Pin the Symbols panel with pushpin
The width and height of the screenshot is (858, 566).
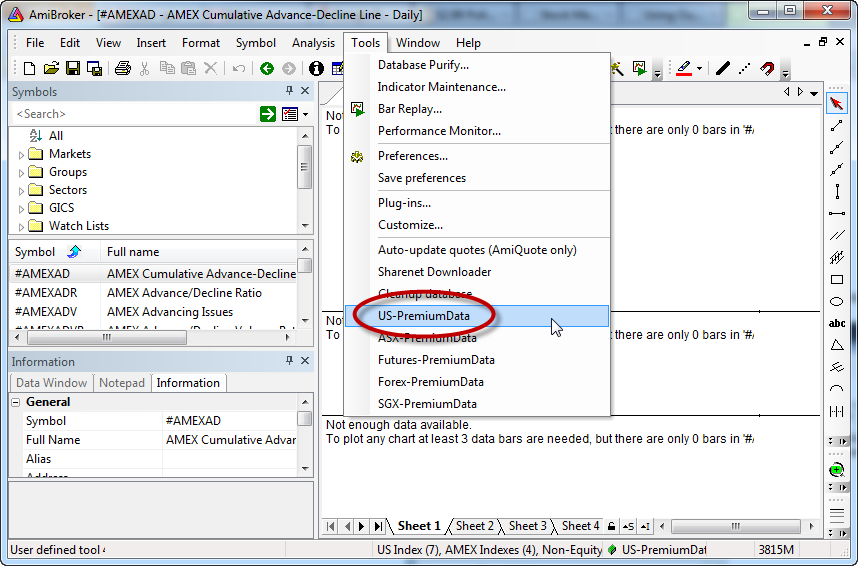pos(289,91)
